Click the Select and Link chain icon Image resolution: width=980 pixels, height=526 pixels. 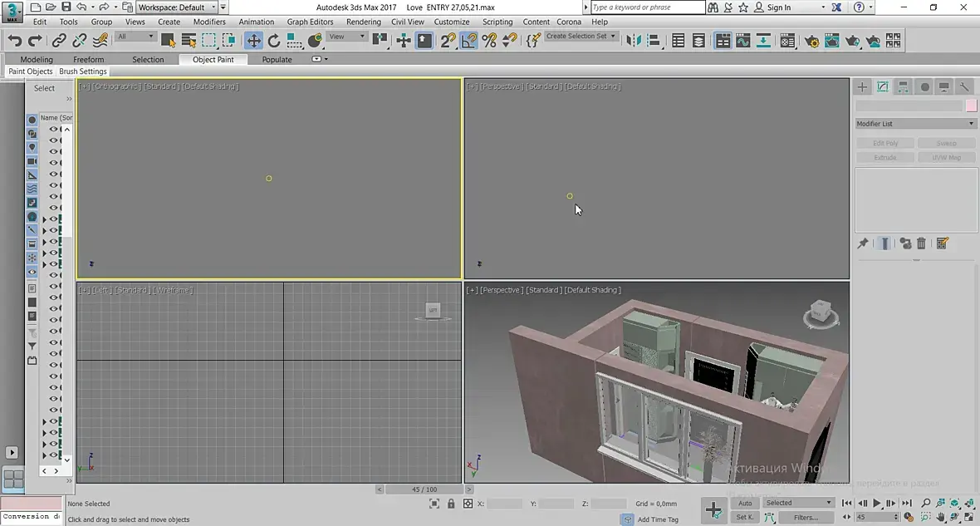coord(59,41)
